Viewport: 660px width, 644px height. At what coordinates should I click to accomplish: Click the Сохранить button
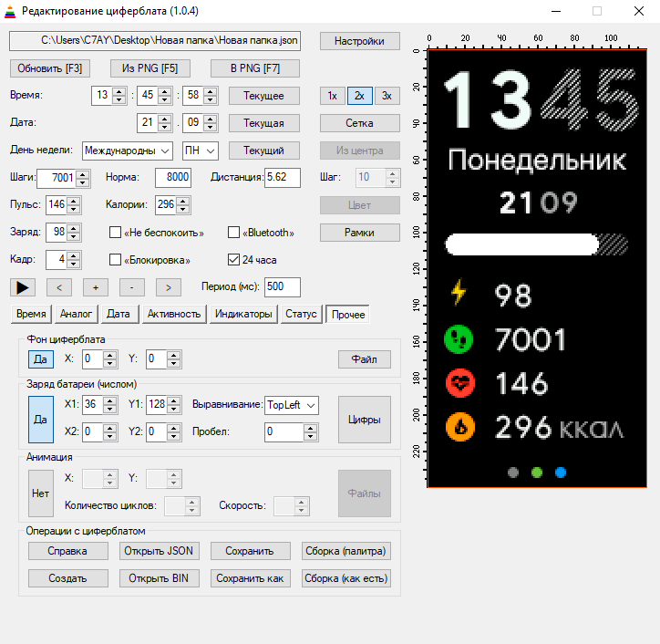coord(251,551)
